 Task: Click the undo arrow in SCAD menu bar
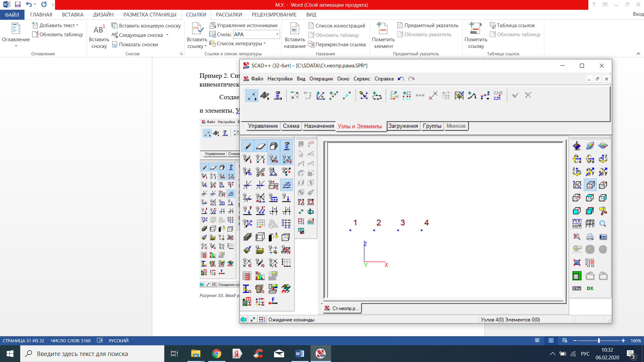coord(401,79)
